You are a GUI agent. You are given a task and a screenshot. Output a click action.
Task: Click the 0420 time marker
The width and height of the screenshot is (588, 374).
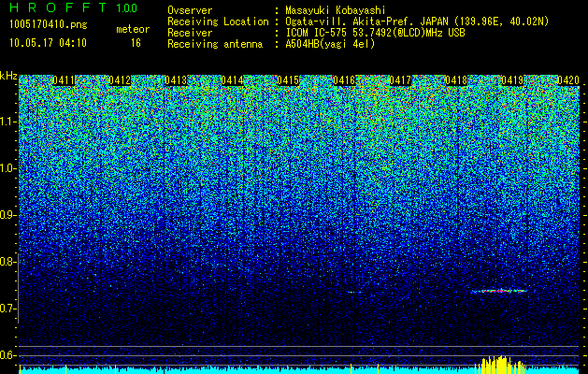coord(568,80)
